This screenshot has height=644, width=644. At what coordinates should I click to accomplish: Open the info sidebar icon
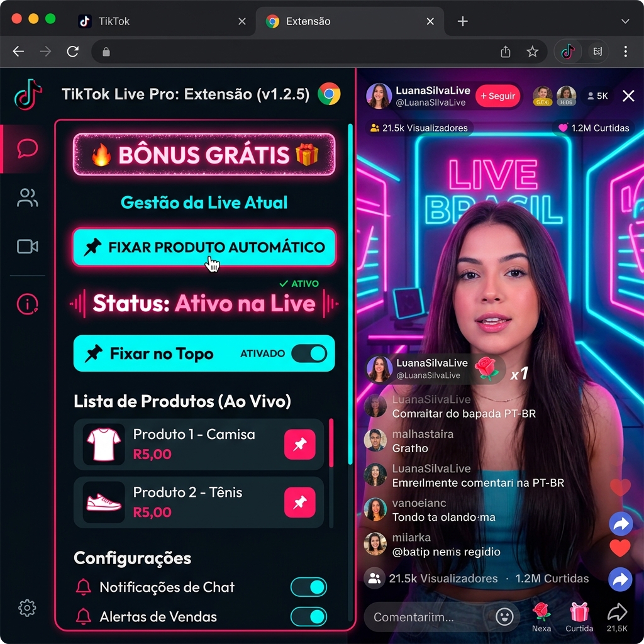coord(28,304)
